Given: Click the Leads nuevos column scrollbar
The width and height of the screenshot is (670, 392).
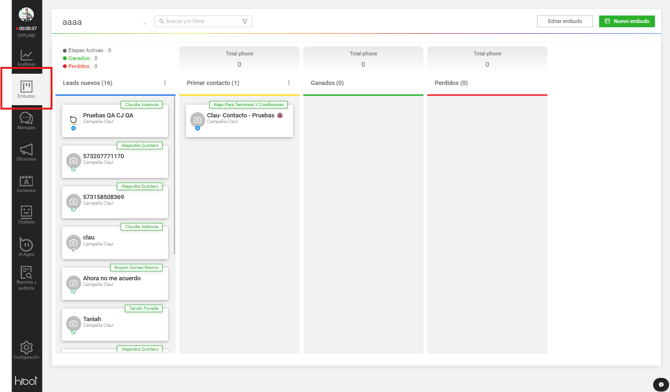Looking at the screenshot, I should (x=174, y=176).
